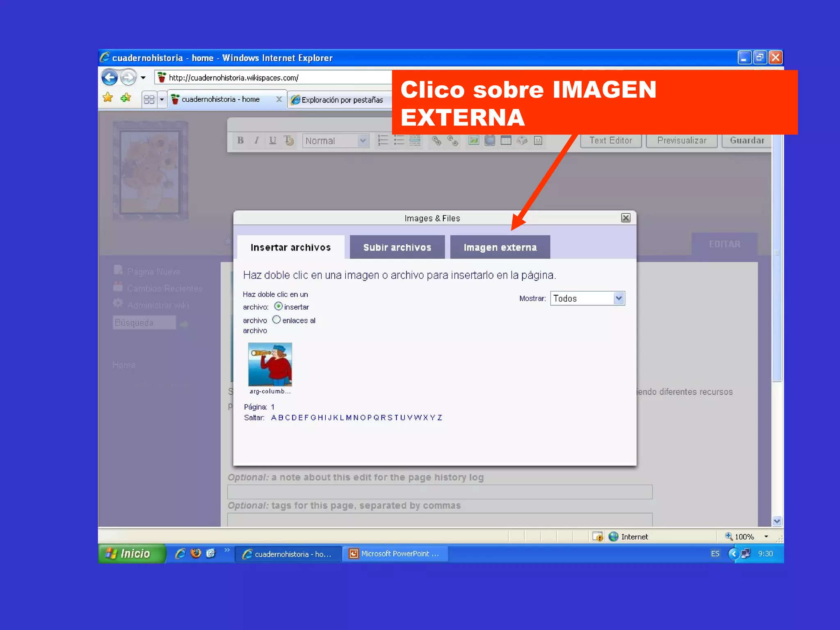Click the Previsualizar button
The width and height of the screenshot is (840, 630).
(x=682, y=140)
